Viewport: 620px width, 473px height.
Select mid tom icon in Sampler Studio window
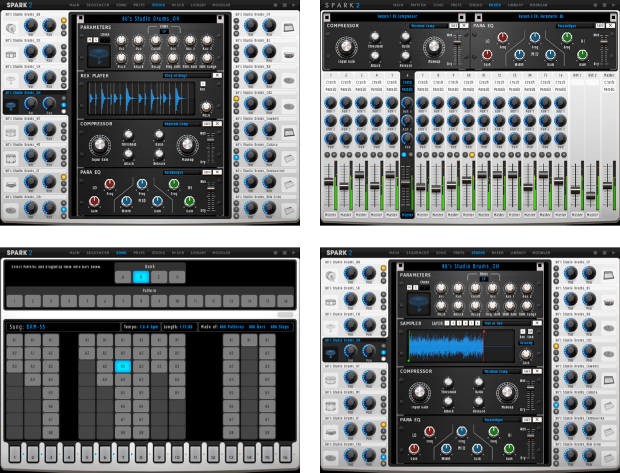(x=331, y=406)
